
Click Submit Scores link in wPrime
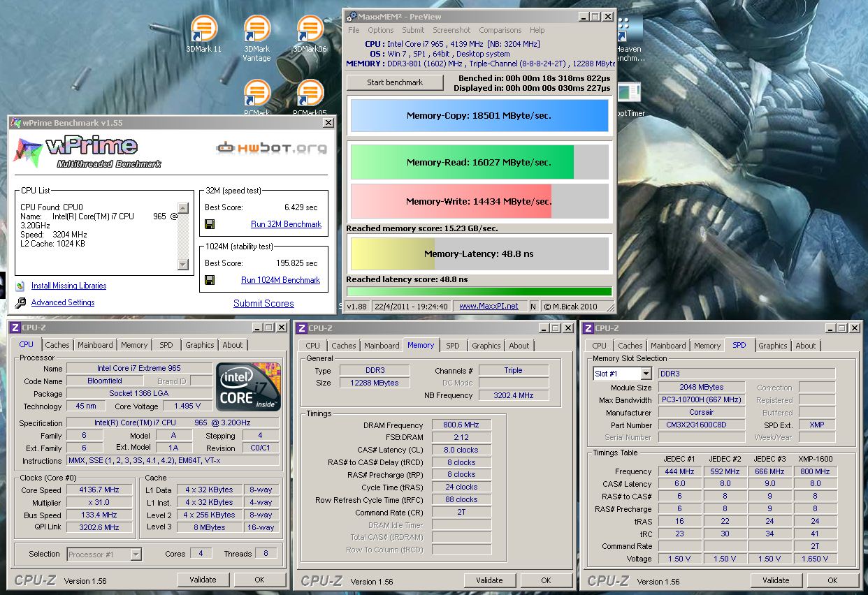click(x=263, y=304)
